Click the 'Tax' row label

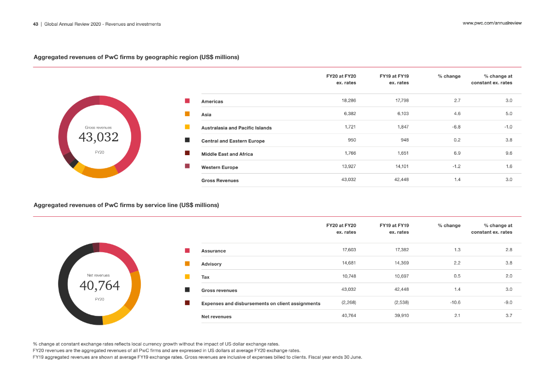pos(205,277)
